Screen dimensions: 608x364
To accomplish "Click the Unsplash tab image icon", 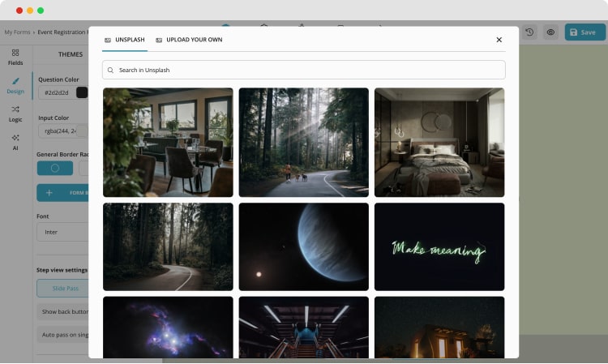I will click(x=108, y=40).
